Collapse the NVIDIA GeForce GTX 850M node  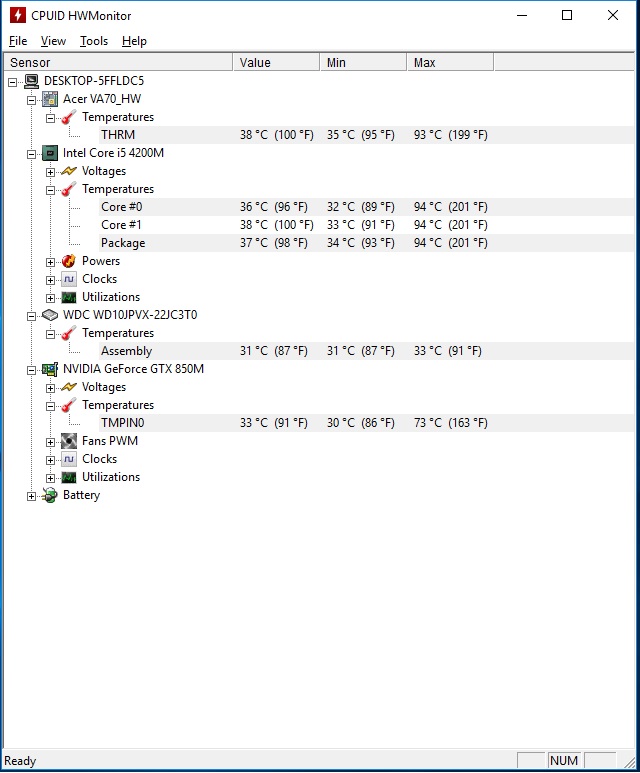[32, 370]
